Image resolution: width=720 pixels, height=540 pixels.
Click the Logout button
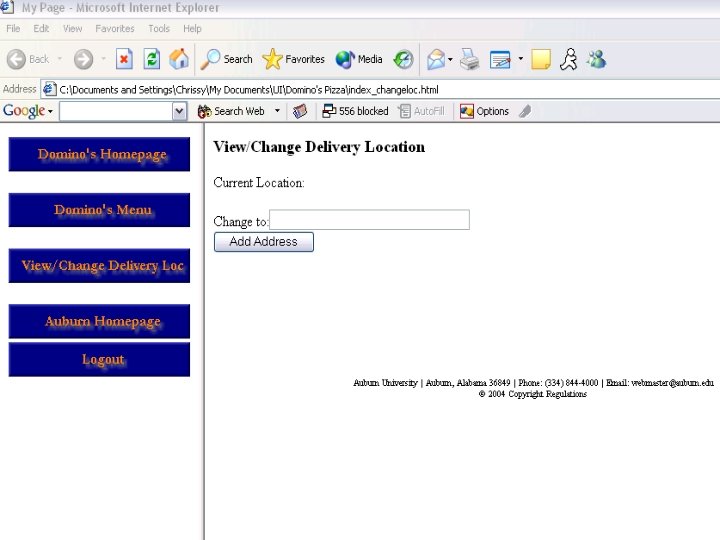click(x=99, y=359)
